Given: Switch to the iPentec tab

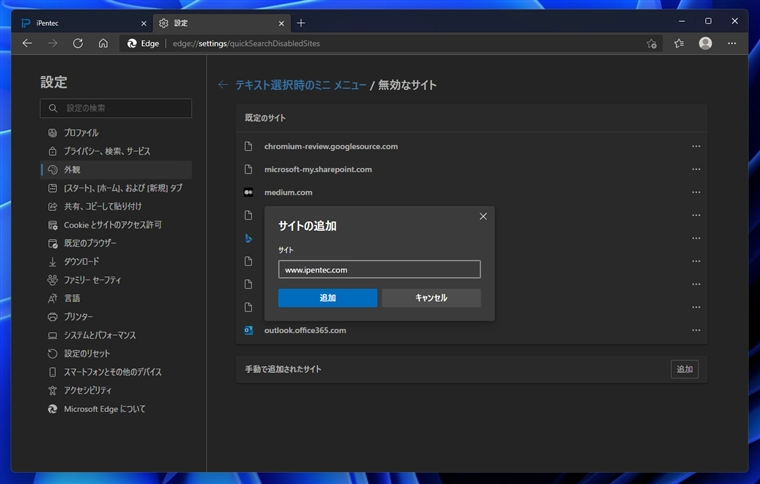Looking at the screenshot, I should 82,23.
